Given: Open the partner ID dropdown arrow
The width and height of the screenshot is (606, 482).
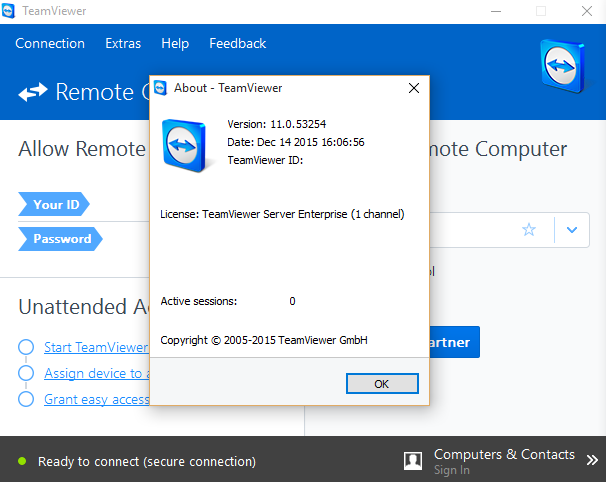Looking at the screenshot, I should pos(572,230).
